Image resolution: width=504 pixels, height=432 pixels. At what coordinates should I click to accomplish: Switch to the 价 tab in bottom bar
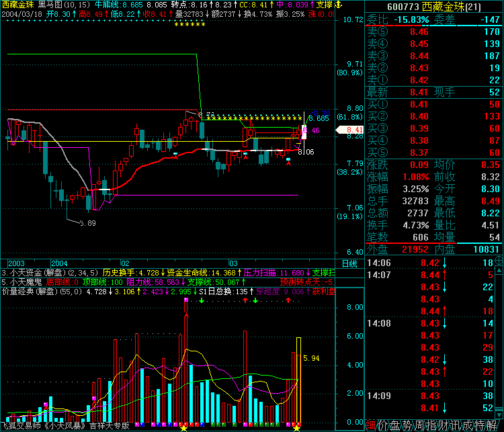point(382,425)
